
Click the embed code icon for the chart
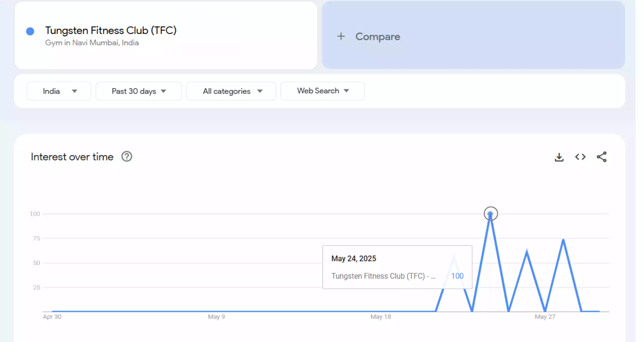[x=580, y=157]
